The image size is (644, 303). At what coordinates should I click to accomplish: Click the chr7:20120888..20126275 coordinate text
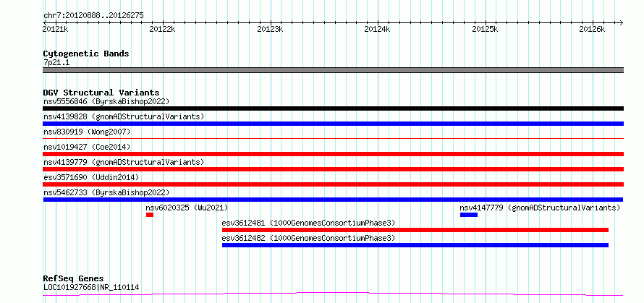(x=93, y=16)
